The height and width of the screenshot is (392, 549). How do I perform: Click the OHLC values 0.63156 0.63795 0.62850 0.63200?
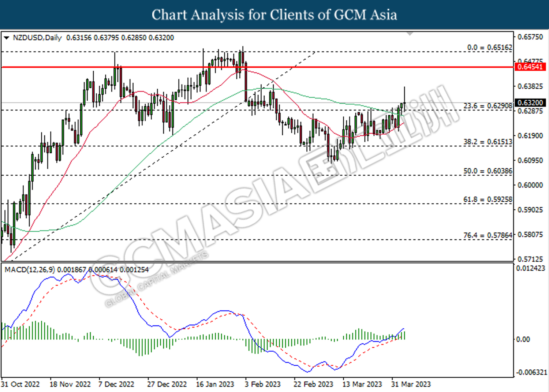pos(120,38)
